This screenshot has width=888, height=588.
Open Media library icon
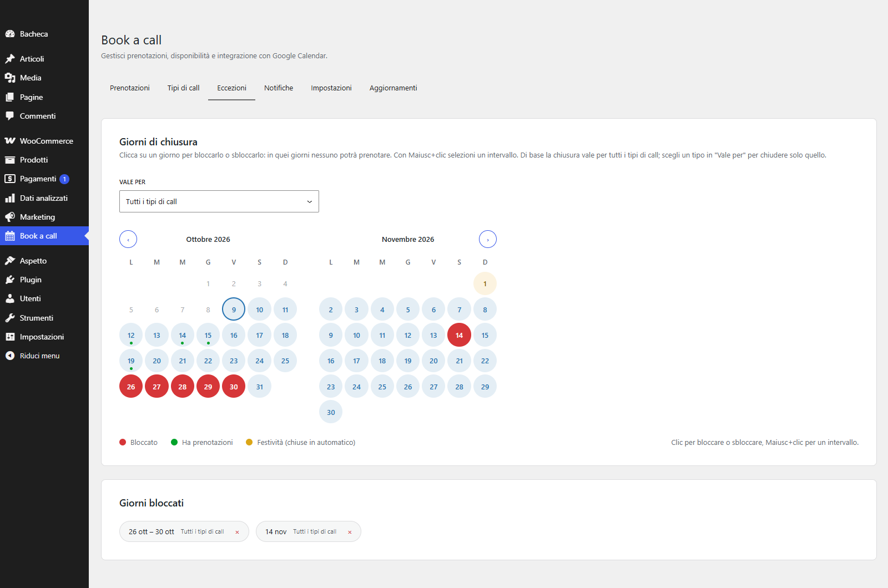(x=10, y=78)
